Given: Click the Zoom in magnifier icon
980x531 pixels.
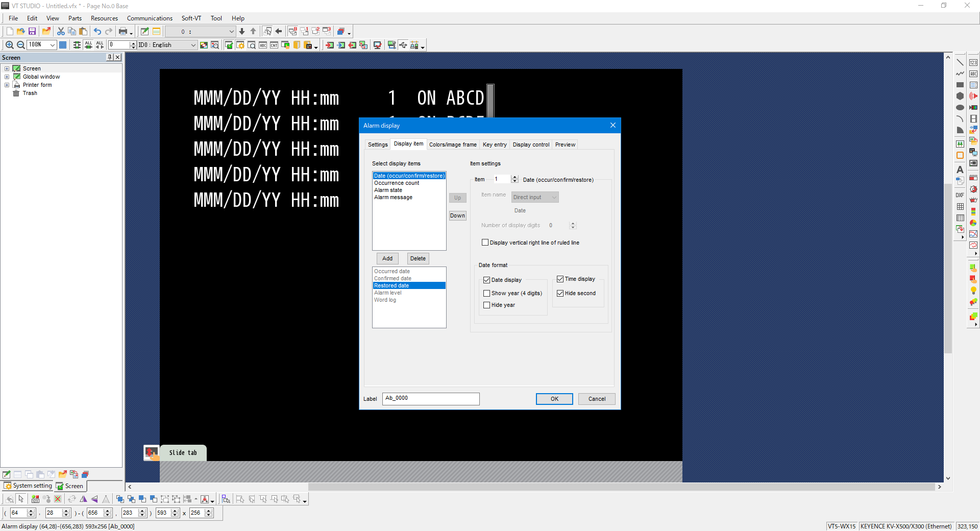Looking at the screenshot, I should pos(9,45).
